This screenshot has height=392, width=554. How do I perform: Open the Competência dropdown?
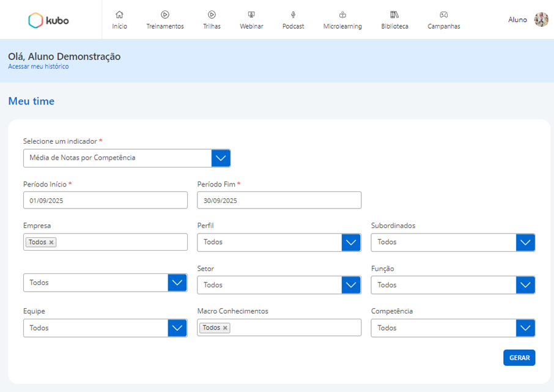tap(525, 328)
